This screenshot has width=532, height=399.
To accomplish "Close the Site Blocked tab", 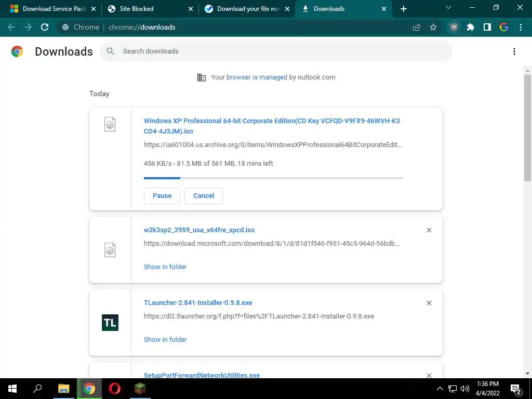I will [x=191, y=9].
